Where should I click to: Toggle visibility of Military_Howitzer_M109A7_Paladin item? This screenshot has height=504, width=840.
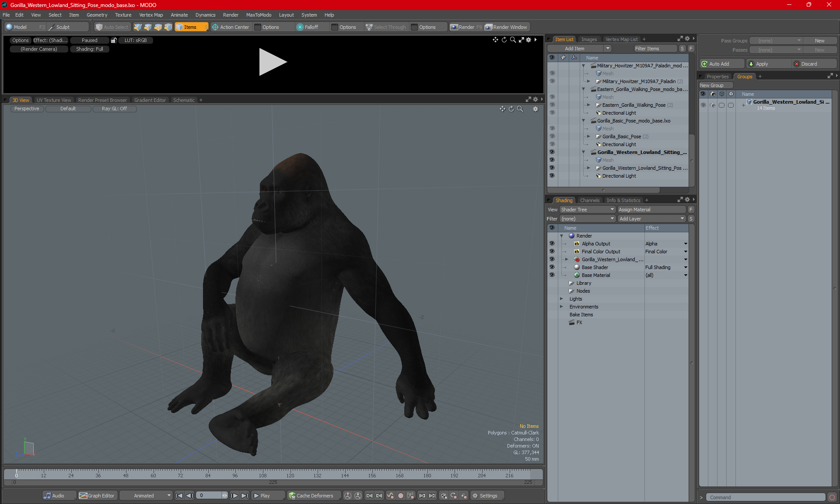tap(552, 81)
